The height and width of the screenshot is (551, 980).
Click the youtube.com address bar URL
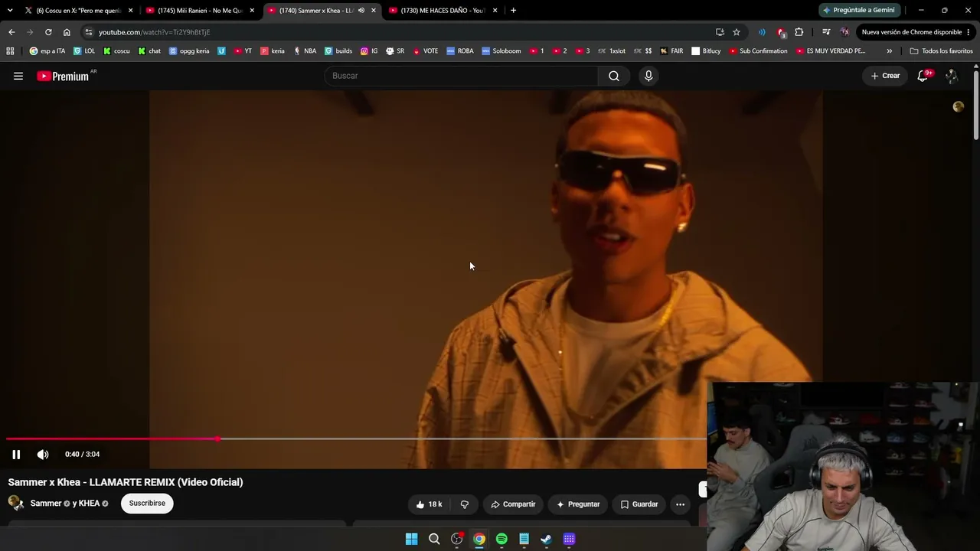[x=154, y=32]
